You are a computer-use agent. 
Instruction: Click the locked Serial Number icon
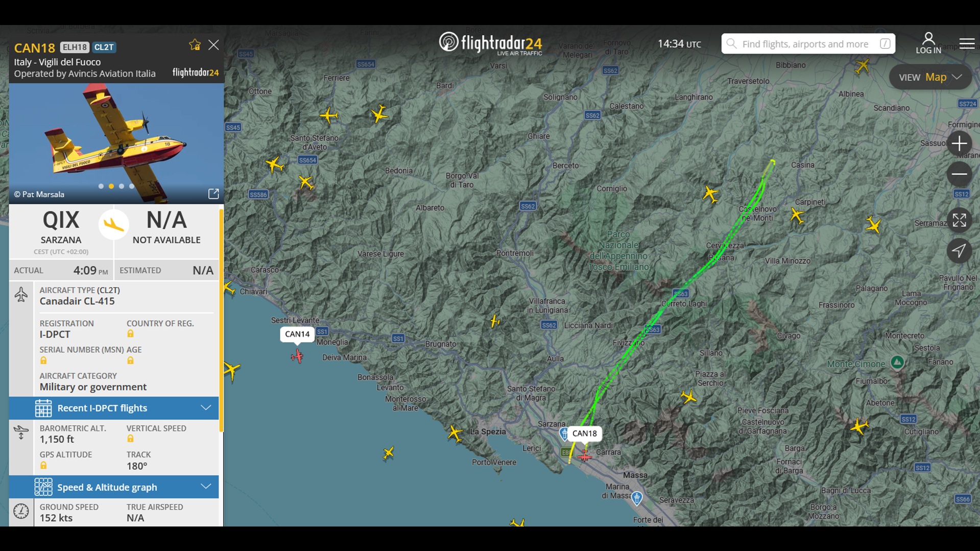(x=43, y=361)
